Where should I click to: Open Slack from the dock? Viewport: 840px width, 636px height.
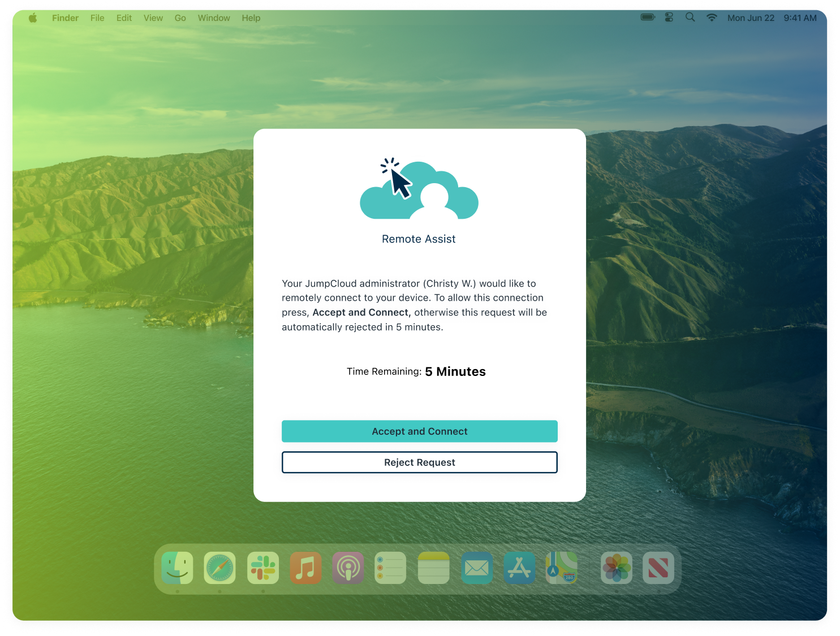coord(263,568)
